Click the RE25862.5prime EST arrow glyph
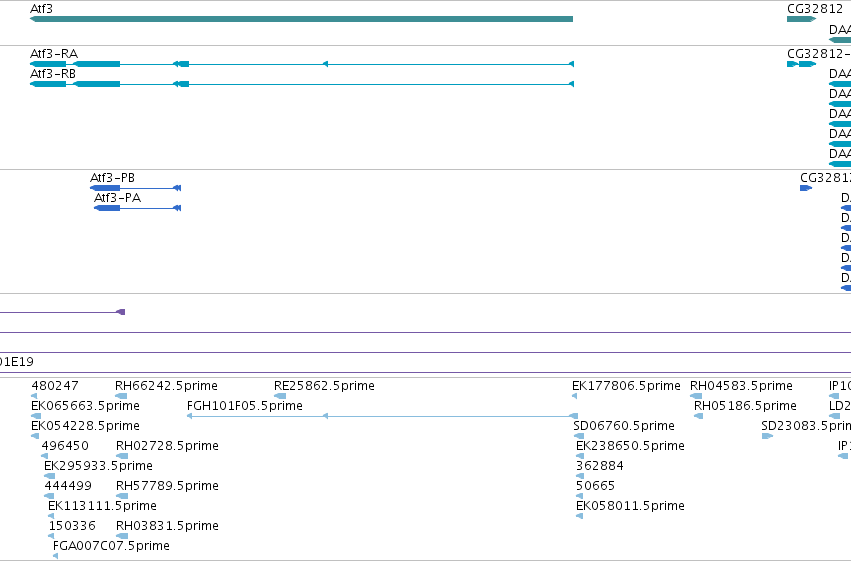The height and width of the screenshot is (561, 851). [x=280, y=396]
